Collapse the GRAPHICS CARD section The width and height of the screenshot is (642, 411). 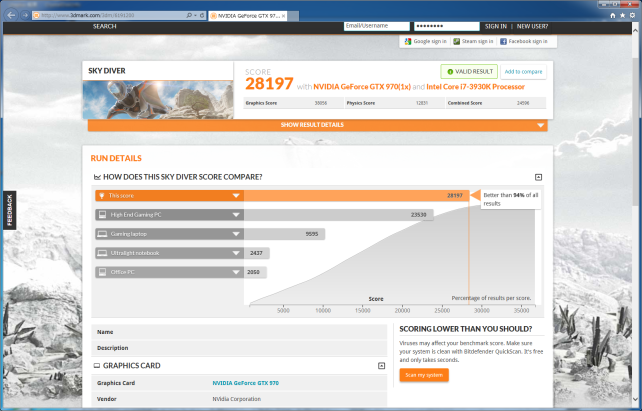381,366
